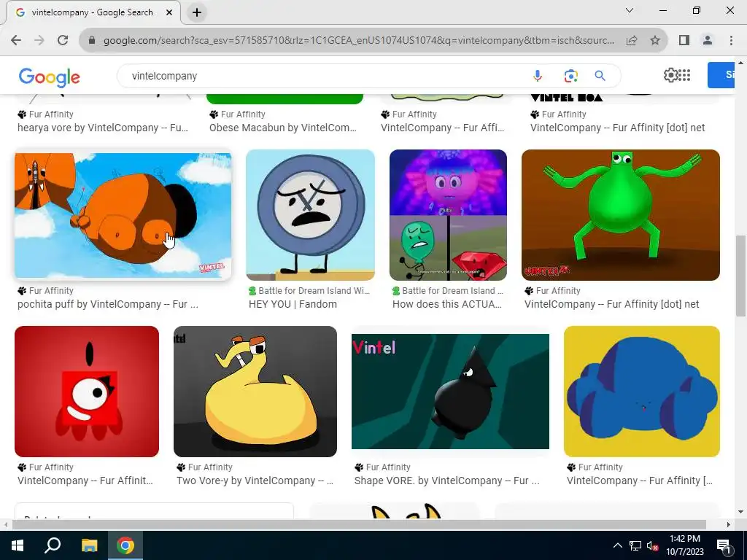Open Windows taskbar search
Viewport: 747px width, 560px height.
tap(53, 545)
